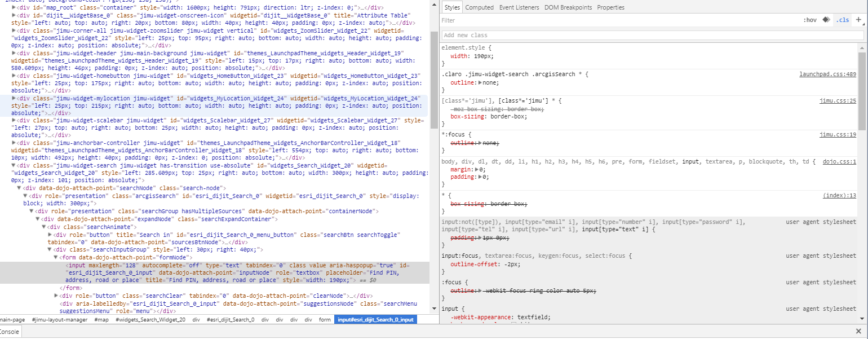This screenshot has width=868, height=339.
Task: Open the DOM Breakpoints tab
Action: click(x=568, y=7)
